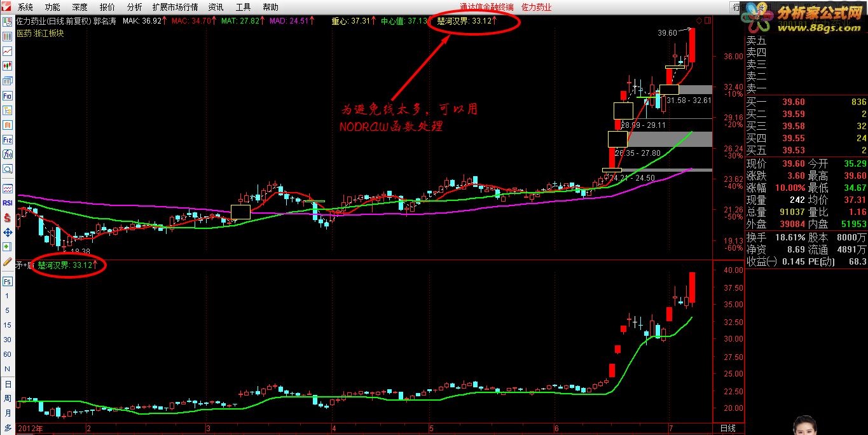Select the N custom period
This screenshot has width=868, height=435.
8,369
